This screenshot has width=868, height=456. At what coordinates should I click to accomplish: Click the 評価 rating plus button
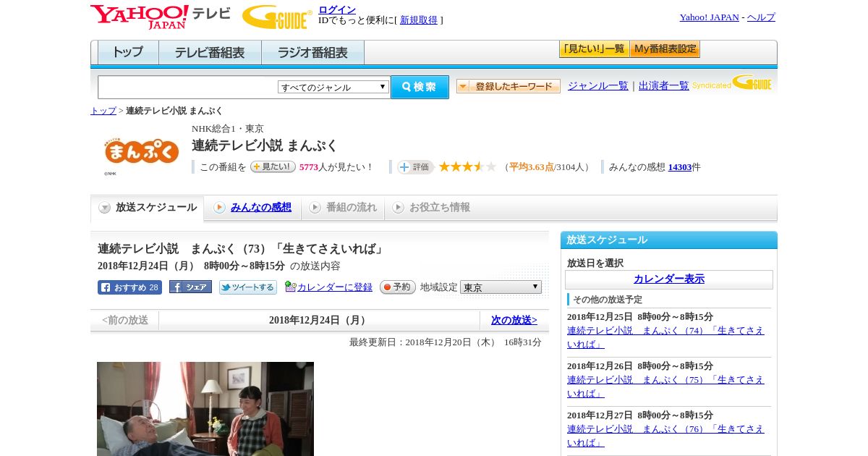tap(415, 167)
